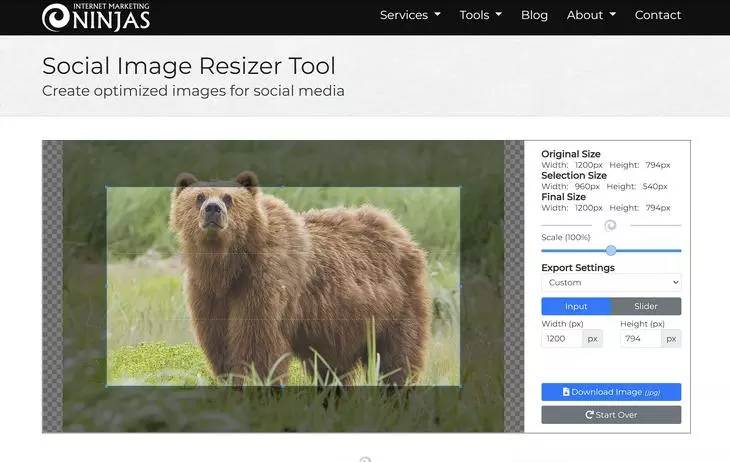Click the left-edge middle crop handle

pyautogui.click(x=107, y=286)
